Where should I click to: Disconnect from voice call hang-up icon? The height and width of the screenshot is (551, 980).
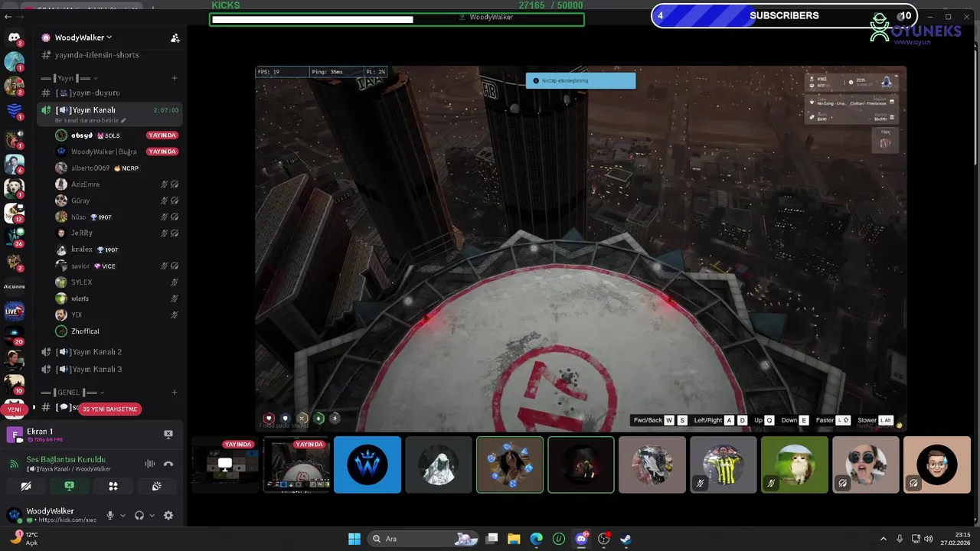point(168,464)
